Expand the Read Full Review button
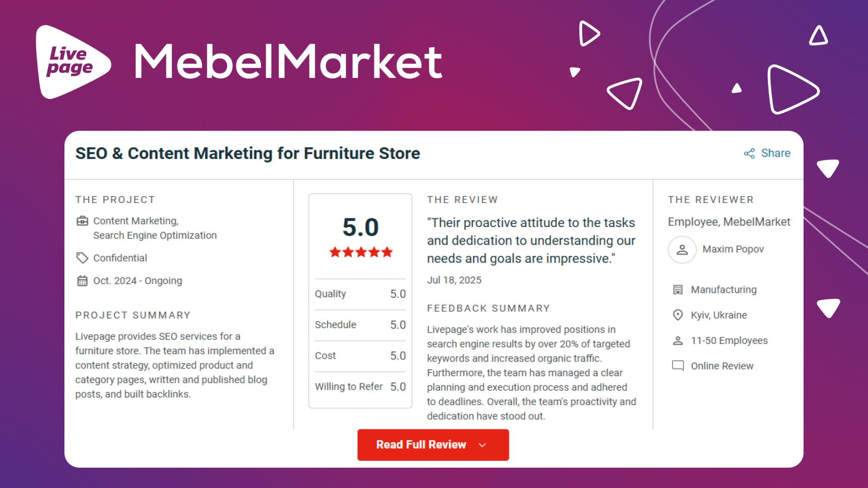This screenshot has width=868, height=488. coord(433,445)
